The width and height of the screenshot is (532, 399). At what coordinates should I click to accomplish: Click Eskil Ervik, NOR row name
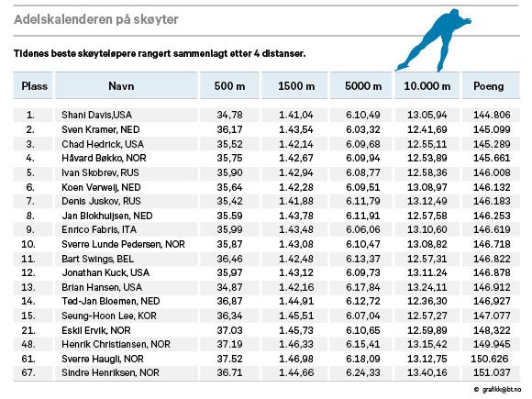96,330
